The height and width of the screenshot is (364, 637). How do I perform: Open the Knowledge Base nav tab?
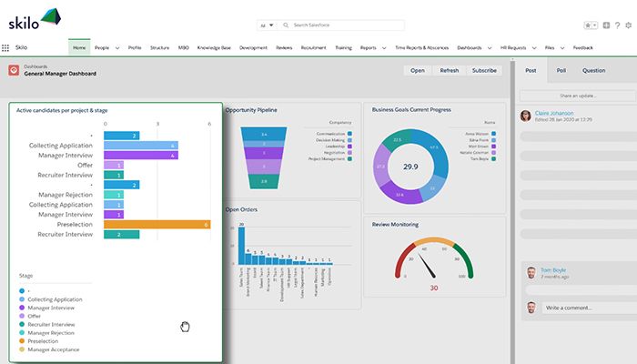[x=214, y=47]
